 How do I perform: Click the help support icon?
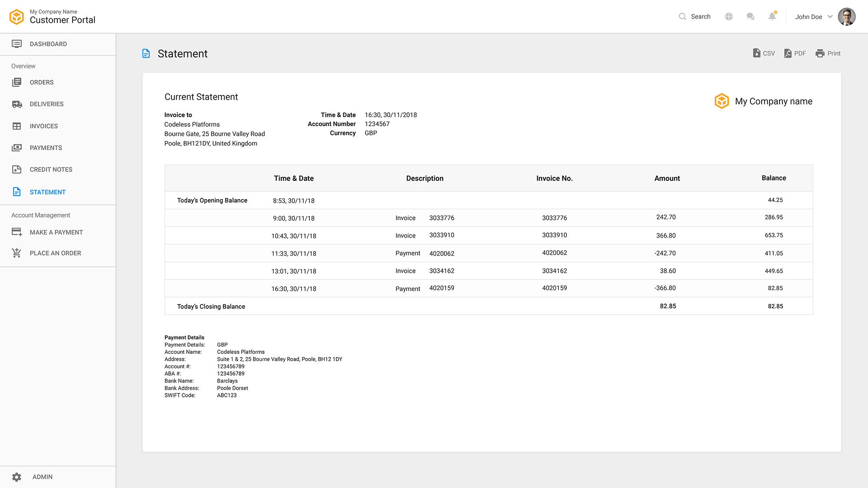point(729,16)
